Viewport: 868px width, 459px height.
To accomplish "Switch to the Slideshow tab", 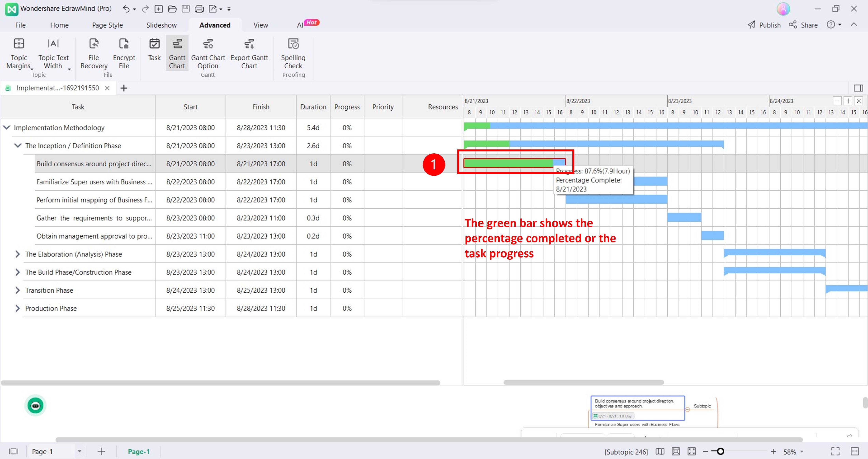I will click(x=161, y=25).
